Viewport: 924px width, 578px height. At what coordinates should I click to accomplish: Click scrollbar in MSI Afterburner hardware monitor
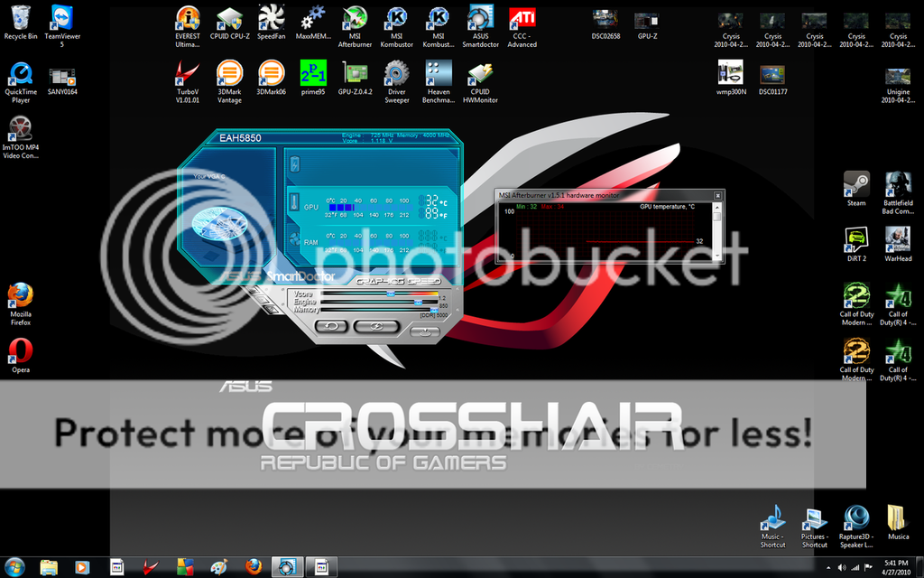[x=717, y=231]
